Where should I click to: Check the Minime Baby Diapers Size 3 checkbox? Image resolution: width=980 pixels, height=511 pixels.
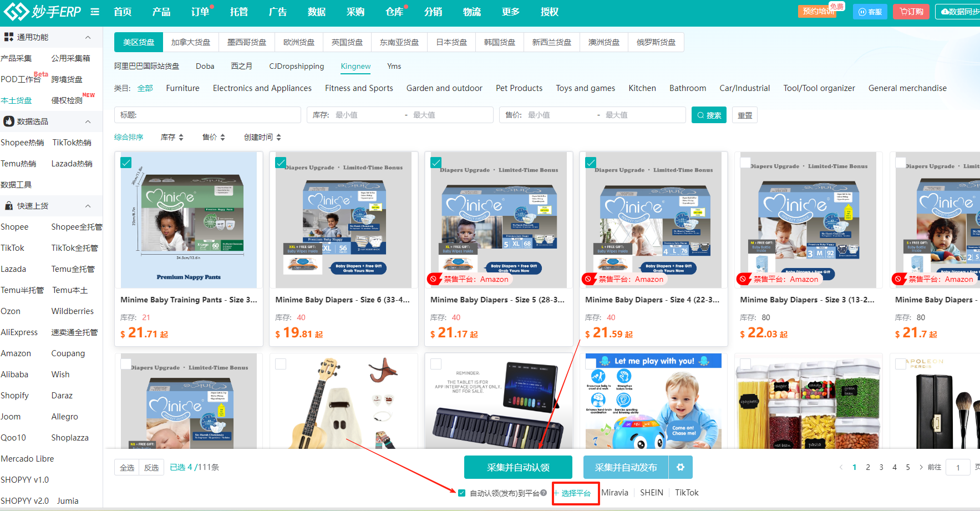coord(745,163)
